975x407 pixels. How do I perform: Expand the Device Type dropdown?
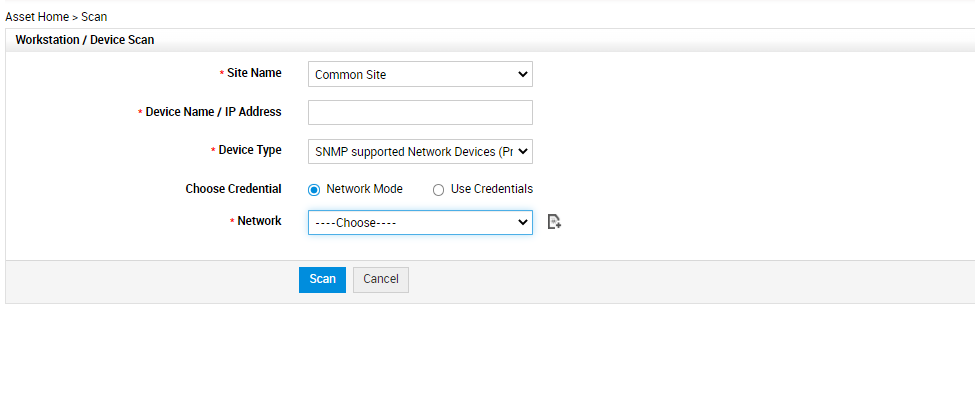tap(420, 151)
